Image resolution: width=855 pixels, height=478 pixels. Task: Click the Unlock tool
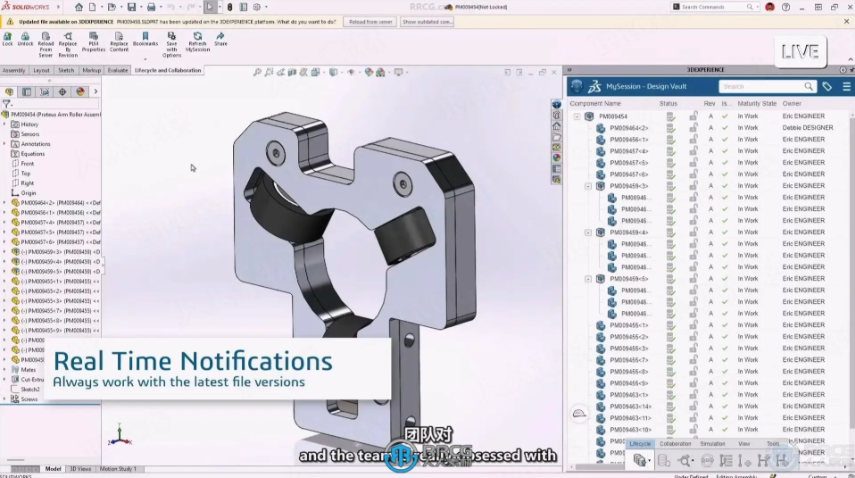(x=25, y=39)
